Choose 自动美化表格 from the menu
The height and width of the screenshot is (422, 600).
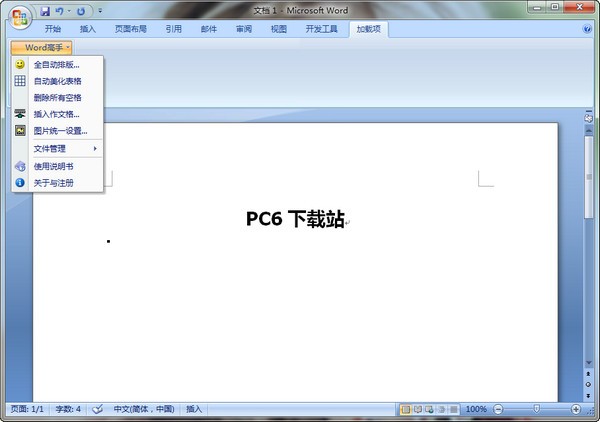pos(57,81)
